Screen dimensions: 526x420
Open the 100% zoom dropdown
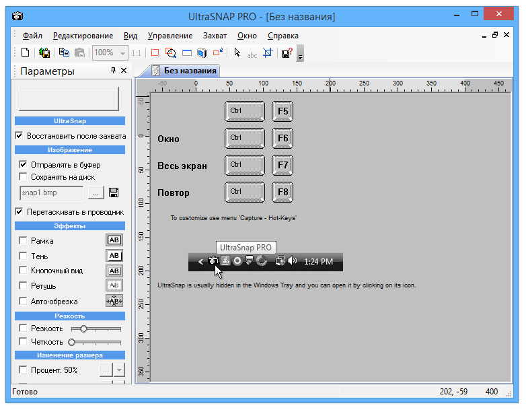[122, 53]
